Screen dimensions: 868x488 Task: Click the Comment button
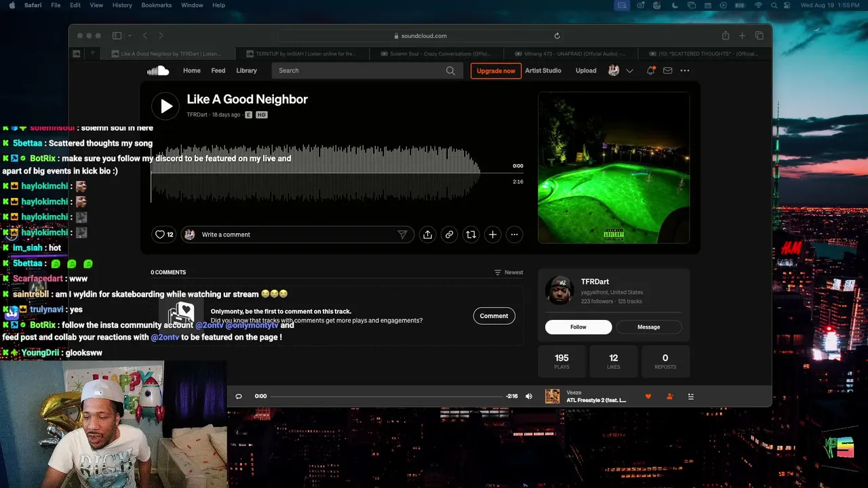coord(494,316)
